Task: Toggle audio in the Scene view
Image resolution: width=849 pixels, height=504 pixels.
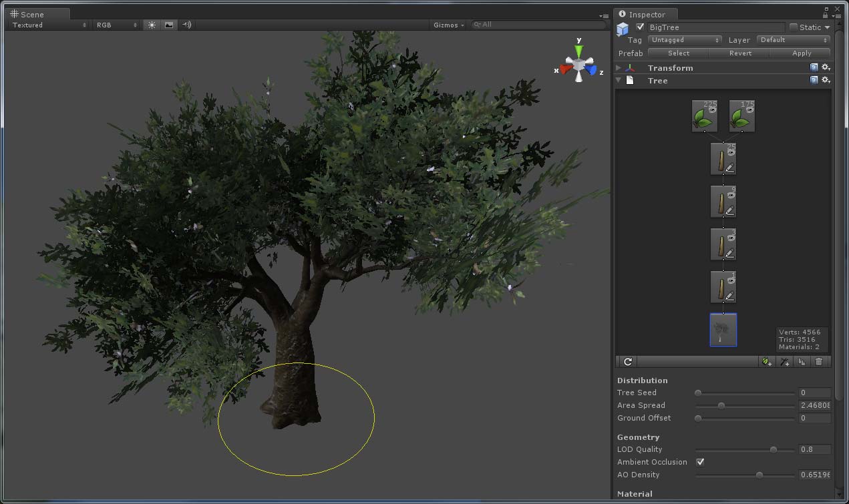Action: (x=186, y=25)
